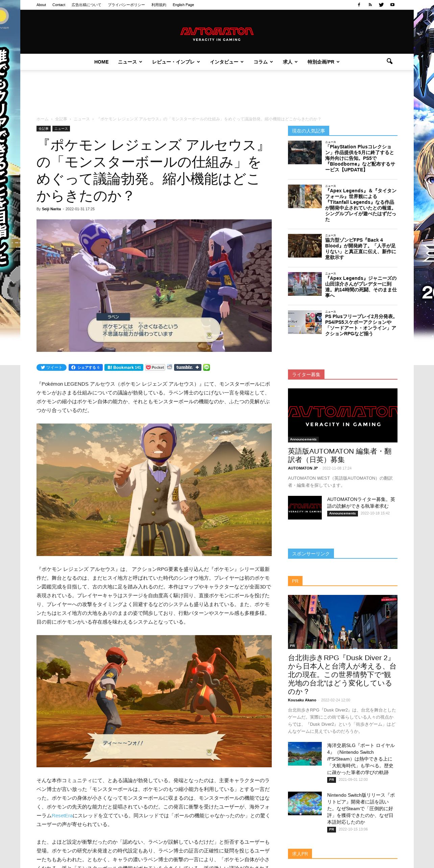Click laughing Professor Laventon screenshot
434x868 pixels.
[x=154, y=490]
